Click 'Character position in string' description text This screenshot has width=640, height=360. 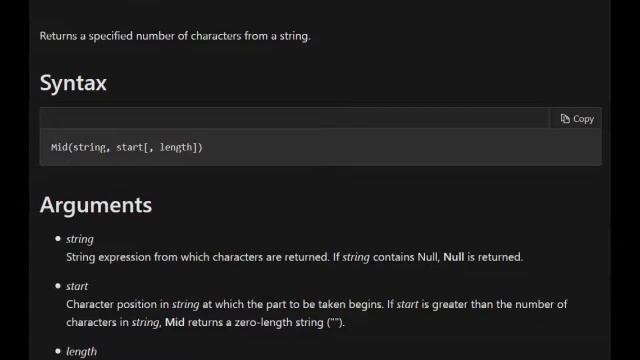[133, 304]
